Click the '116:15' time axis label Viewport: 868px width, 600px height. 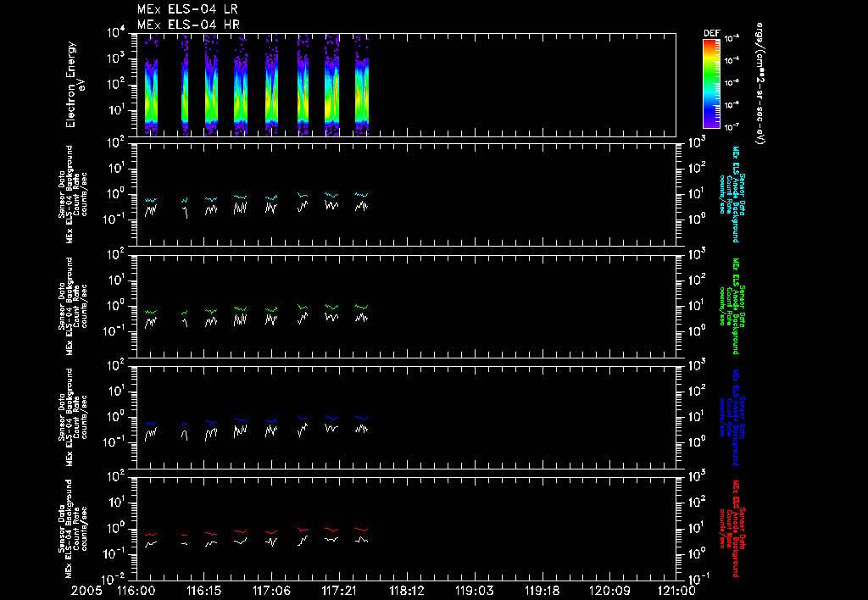(x=203, y=591)
